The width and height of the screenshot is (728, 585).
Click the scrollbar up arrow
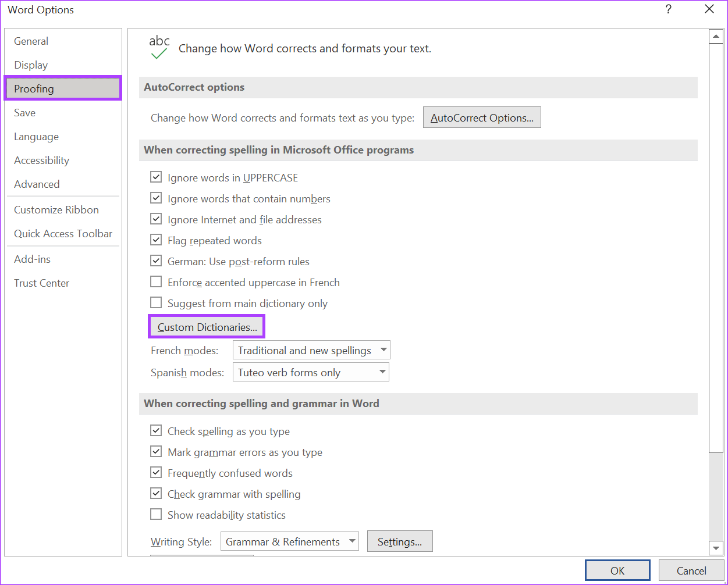click(716, 37)
